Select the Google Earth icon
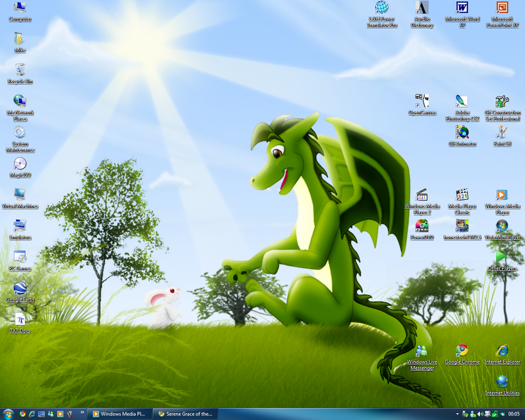Screen dimensions: 525x420 (20, 292)
